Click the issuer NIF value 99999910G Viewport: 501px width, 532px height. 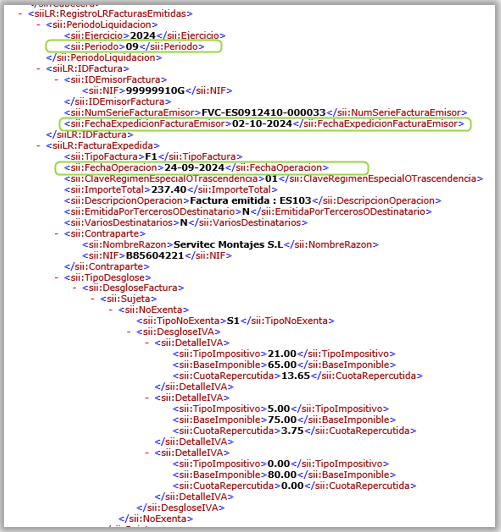coord(155,91)
